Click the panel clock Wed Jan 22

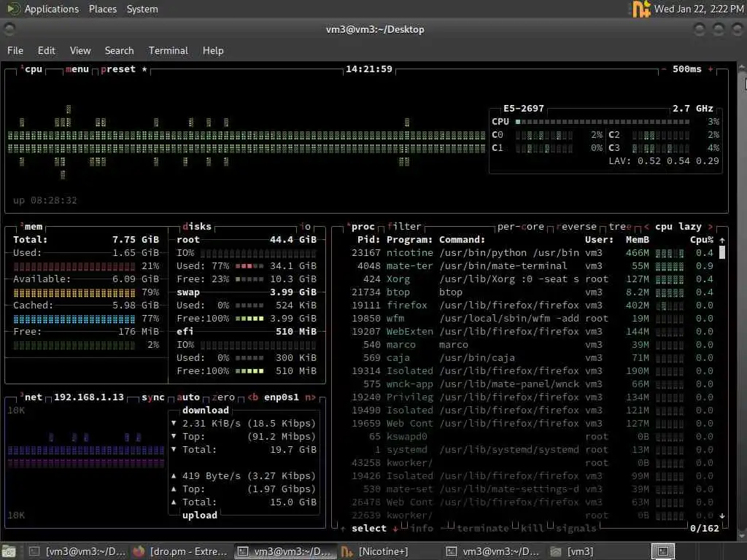click(x=698, y=9)
